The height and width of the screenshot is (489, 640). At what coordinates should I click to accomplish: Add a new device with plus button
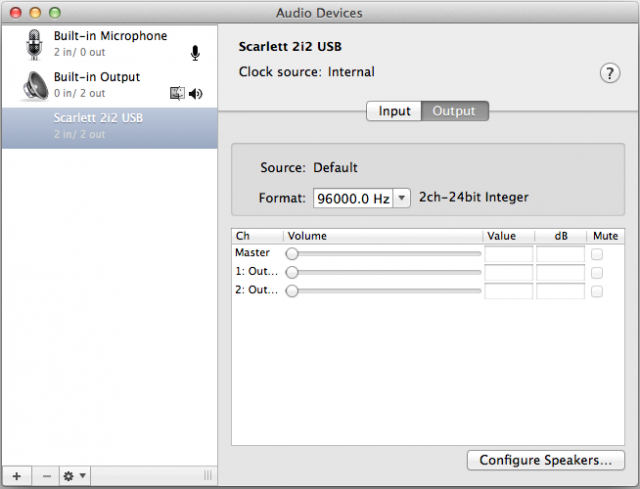[17, 476]
